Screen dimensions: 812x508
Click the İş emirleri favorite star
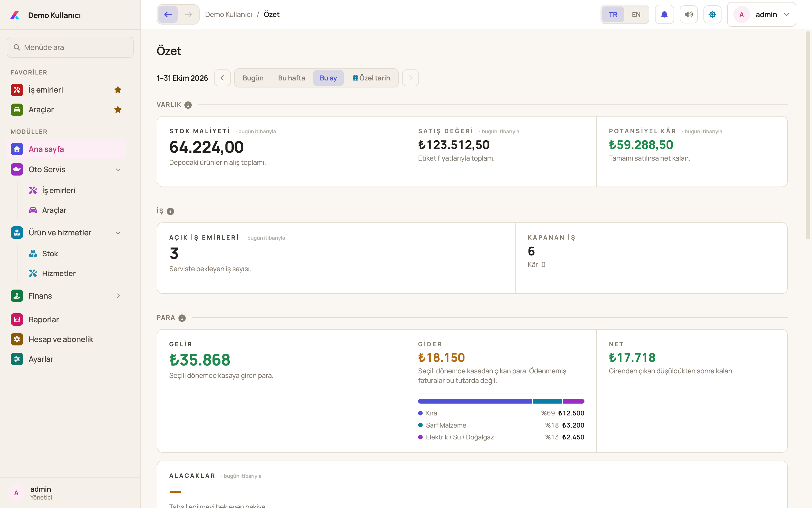point(118,90)
